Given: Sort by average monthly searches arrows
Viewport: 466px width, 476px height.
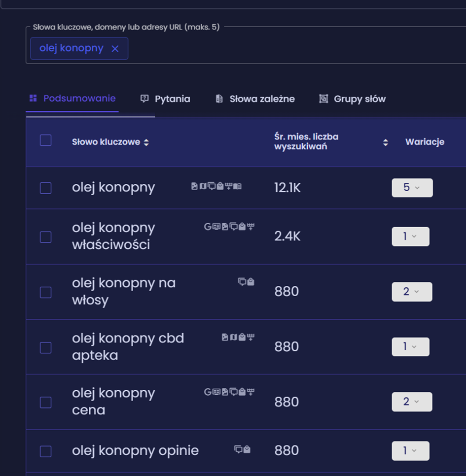Looking at the screenshot, I should coord(385,142).
